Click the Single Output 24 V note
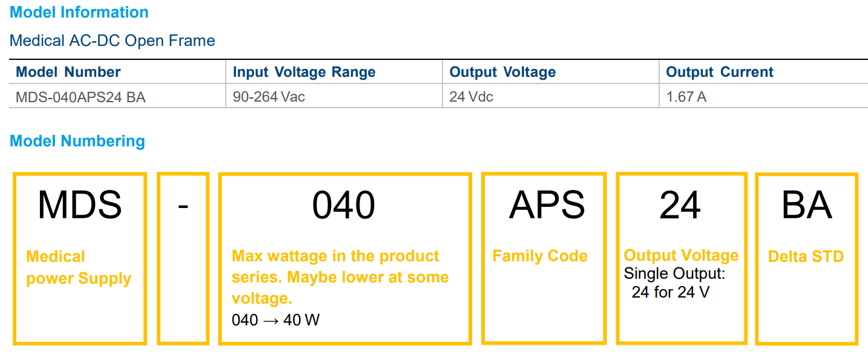The height and width of the screenshot is (352, 868). 674,283
